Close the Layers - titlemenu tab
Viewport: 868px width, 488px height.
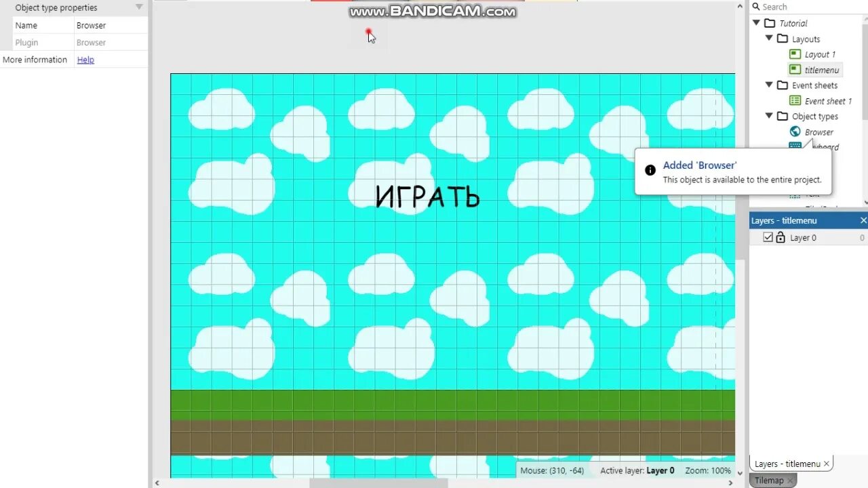point(827,464)
